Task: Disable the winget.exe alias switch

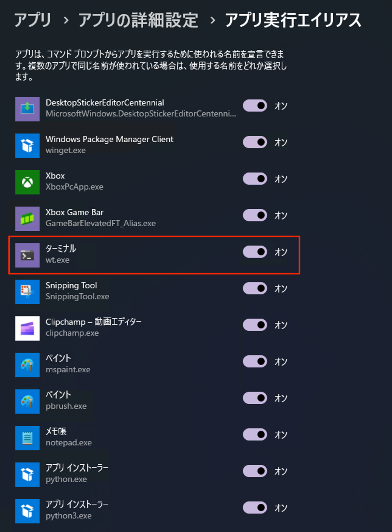Action: [x=255, y=142]
